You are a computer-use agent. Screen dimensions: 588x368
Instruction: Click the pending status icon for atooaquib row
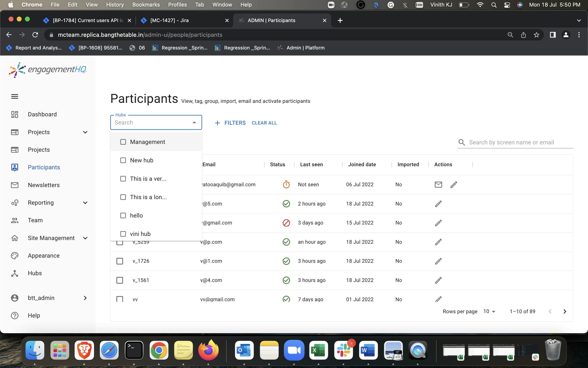[x=286, y=184]
